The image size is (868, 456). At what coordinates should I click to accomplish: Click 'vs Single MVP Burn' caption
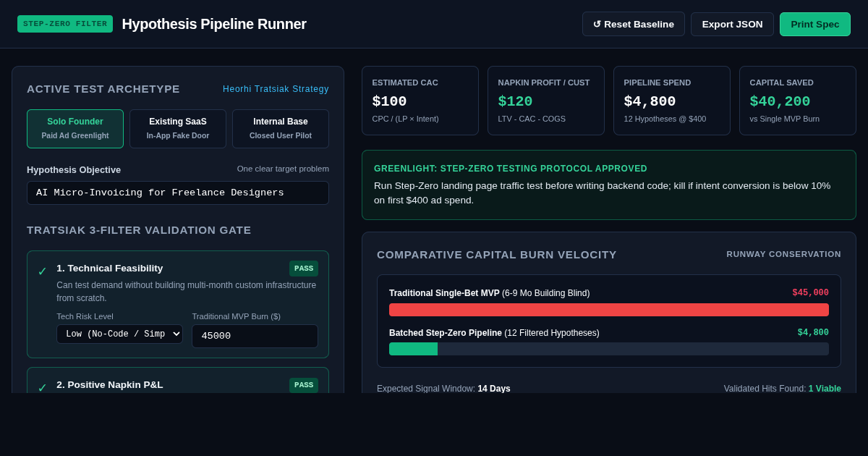[784, 119]
